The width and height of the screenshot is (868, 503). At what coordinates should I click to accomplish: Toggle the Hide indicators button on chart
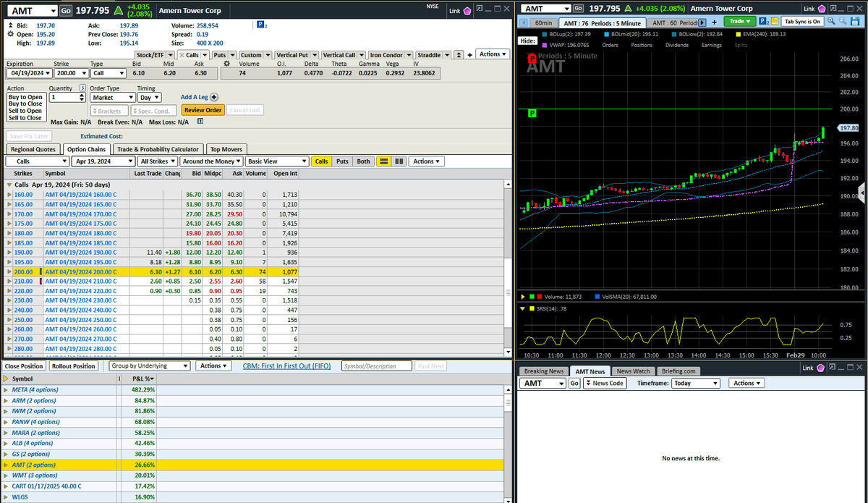click(x=527, y=41)
